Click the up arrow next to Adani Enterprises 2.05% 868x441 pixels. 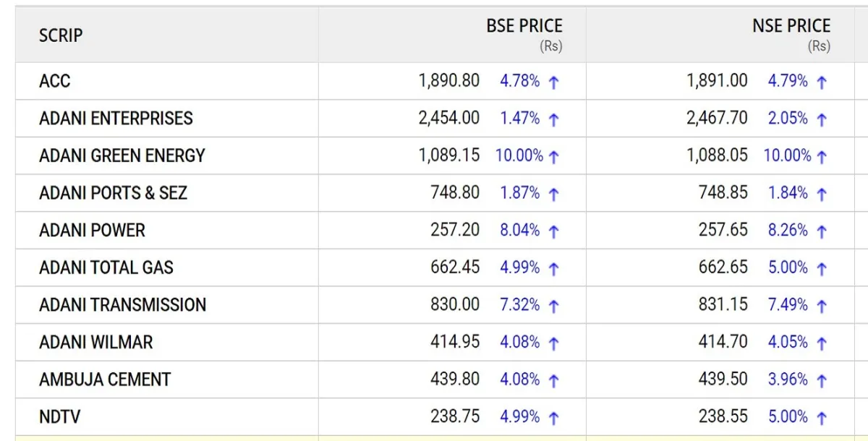click(822, 119)
